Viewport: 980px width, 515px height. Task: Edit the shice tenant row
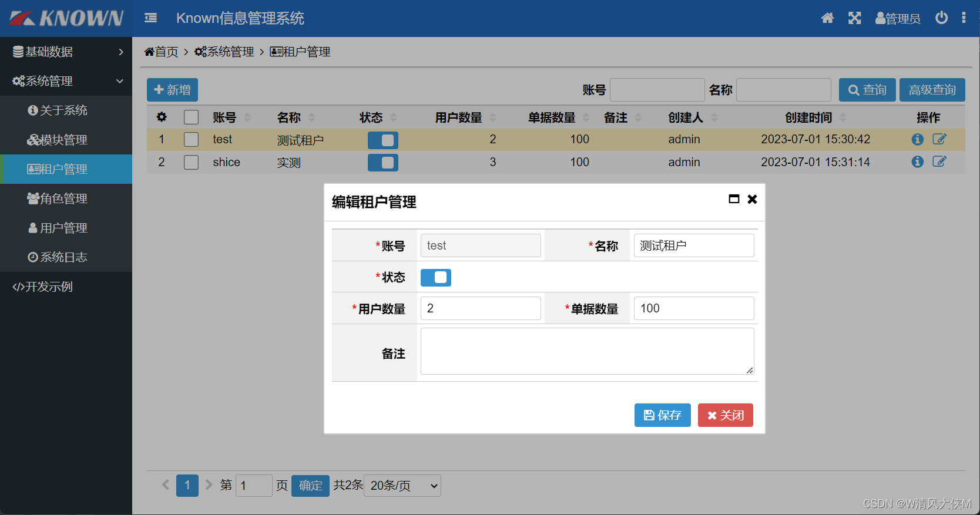(x=939, y=161)
